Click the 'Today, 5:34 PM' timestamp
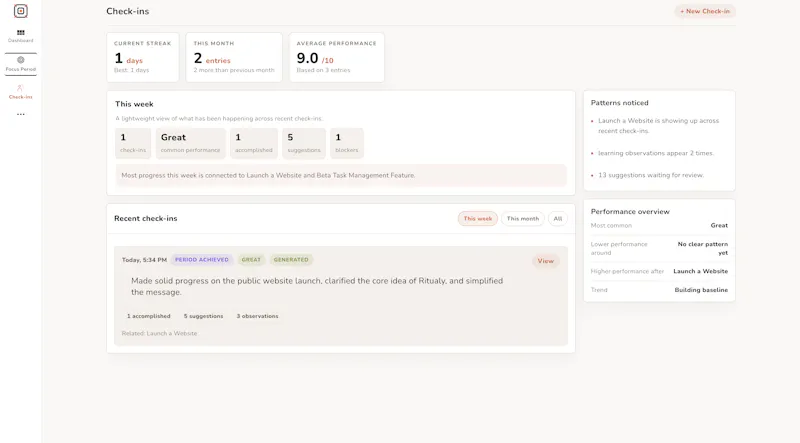 (144, 260)
